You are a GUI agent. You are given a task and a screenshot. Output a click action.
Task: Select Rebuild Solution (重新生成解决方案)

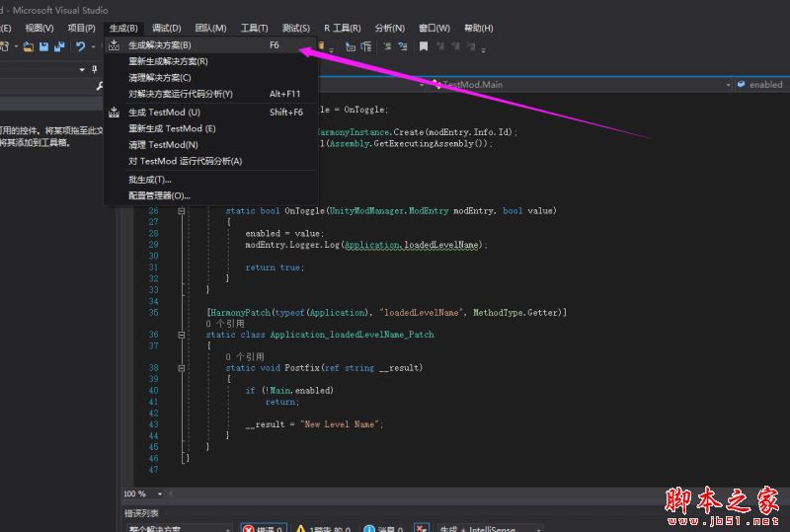210,61
